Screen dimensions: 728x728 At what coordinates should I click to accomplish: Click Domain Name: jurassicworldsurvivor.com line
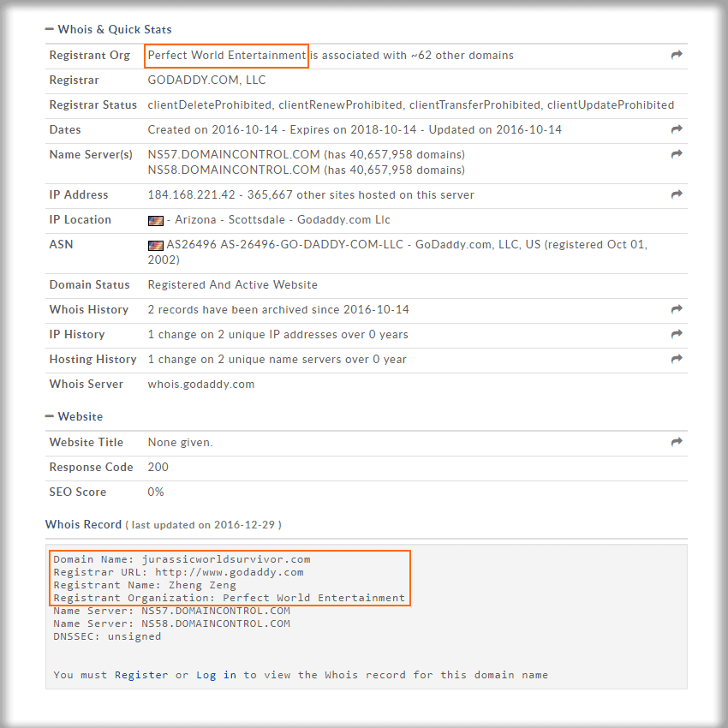pos(182,559)
